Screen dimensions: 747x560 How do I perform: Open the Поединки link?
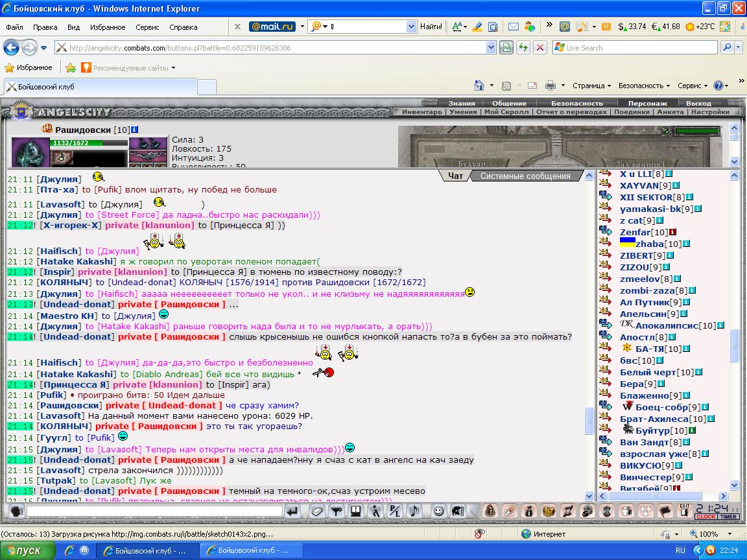point(632,112)
